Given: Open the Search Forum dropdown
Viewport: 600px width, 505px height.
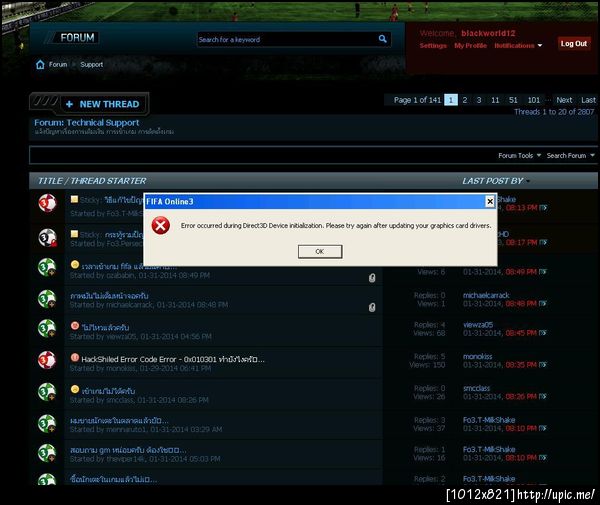Looking at the screenshot, I should pos(570,155).
